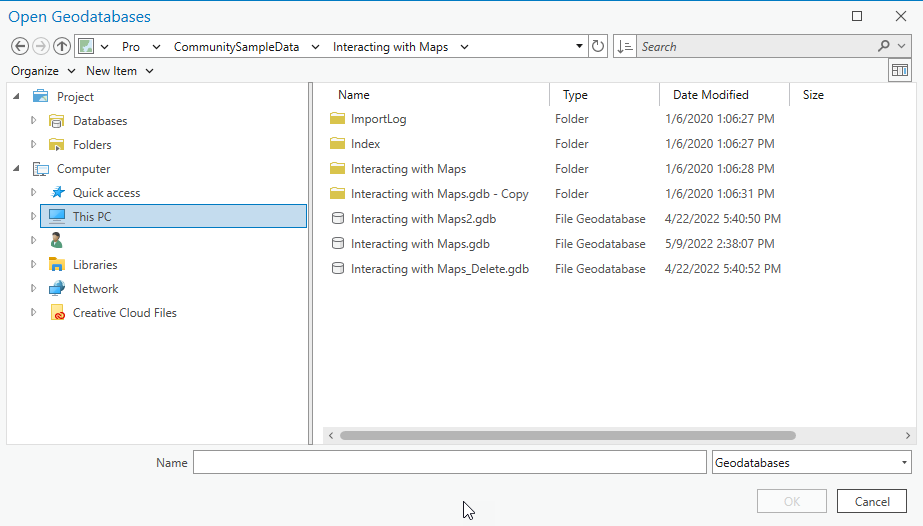Collapse the Computer tree node
The width and height of the screenshot is (923, 526).
click(x=16, y=168)
